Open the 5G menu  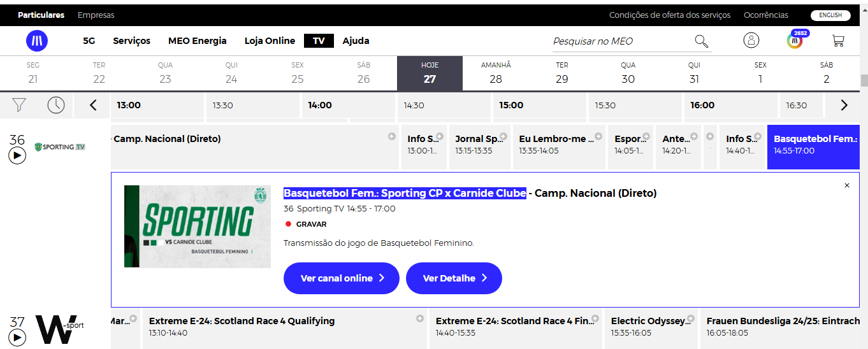(89, 41)
